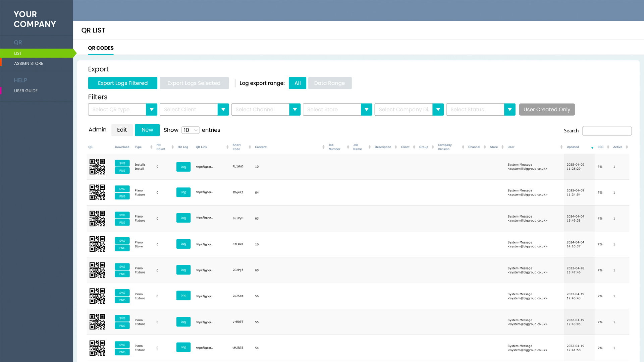Open QR code thumbnail for short code RL1WmD
Image resolution: width=644 pixels, height=362 pixels.
pyautogui.click(x=97, y=167)
